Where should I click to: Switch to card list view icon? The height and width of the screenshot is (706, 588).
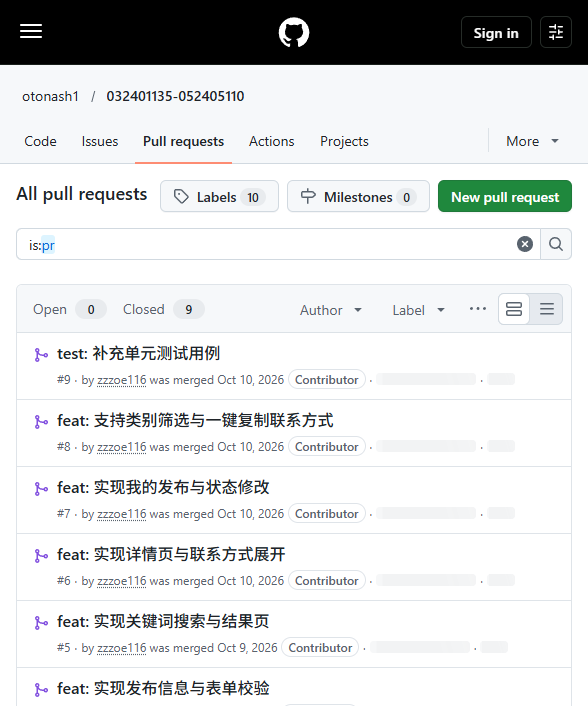click(x=514, y=309)
